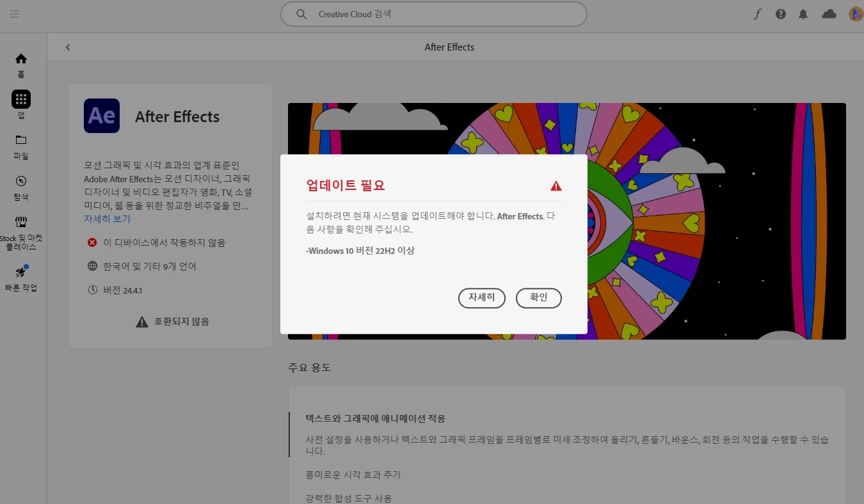864x504 pixels.
Task: Open the fonts (f) icon
Action: 758,14
